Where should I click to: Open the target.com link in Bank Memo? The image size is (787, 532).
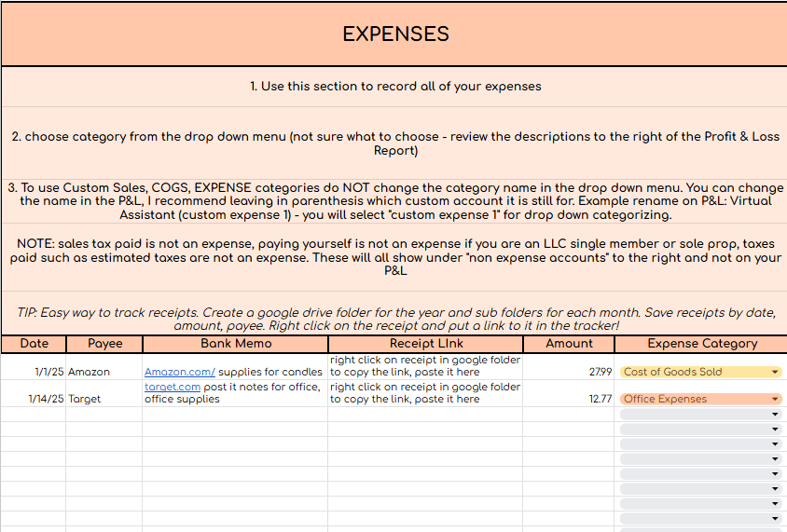[173, 387]
